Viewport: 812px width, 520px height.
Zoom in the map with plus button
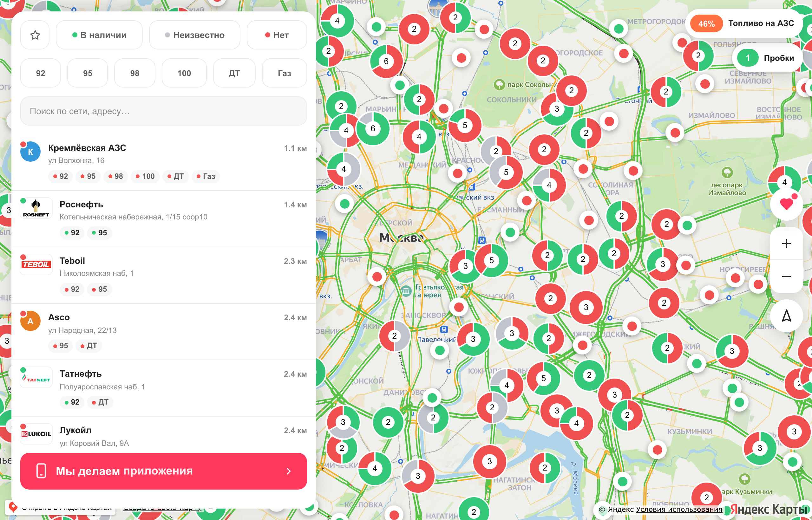pos(786,244)
